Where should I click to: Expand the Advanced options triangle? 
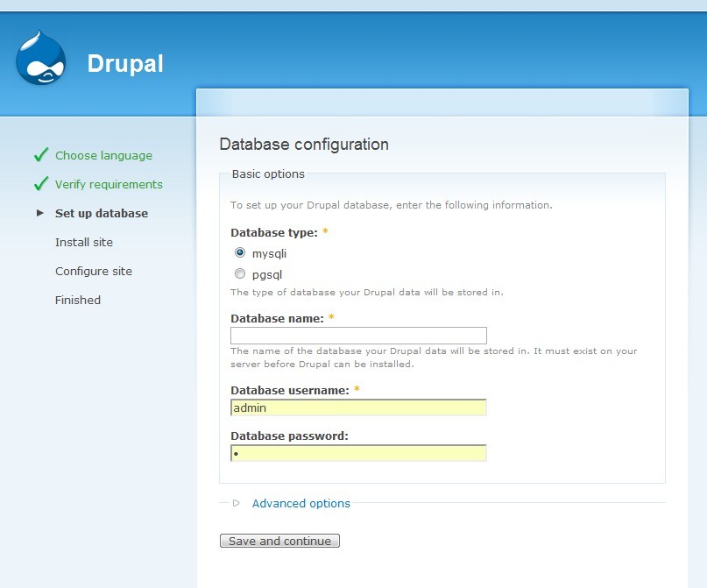tap(237, 503)
